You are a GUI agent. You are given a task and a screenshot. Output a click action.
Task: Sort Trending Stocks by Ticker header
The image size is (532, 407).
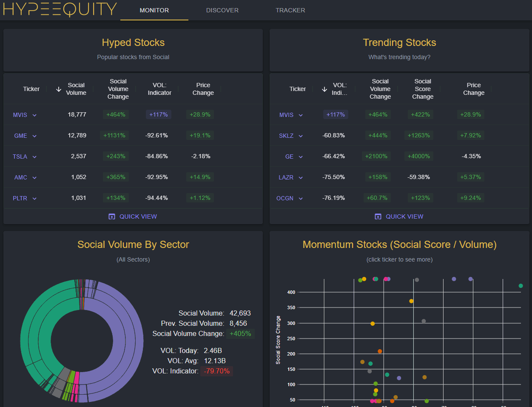298,89
